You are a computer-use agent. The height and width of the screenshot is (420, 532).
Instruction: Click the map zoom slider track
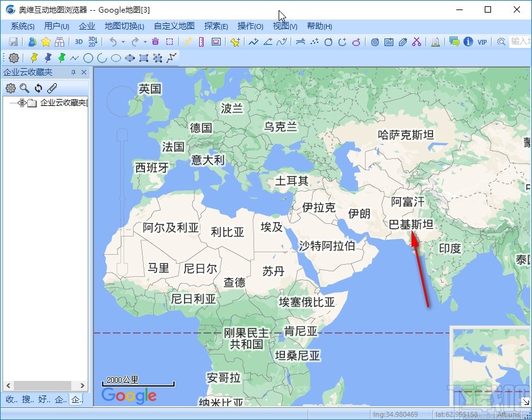click(x=122, y=202)
